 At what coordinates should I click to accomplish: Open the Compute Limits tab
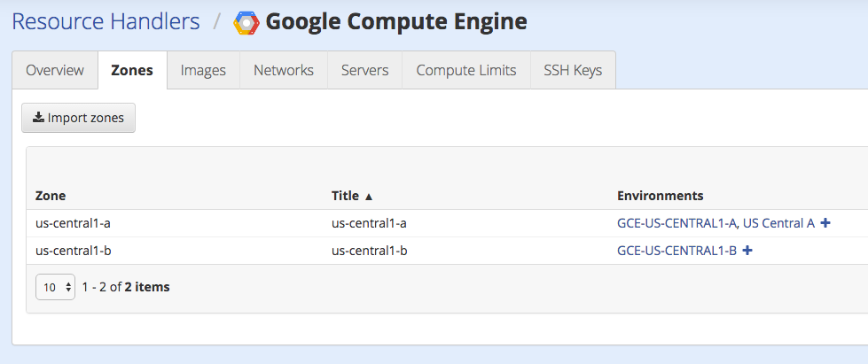(466, 70)
